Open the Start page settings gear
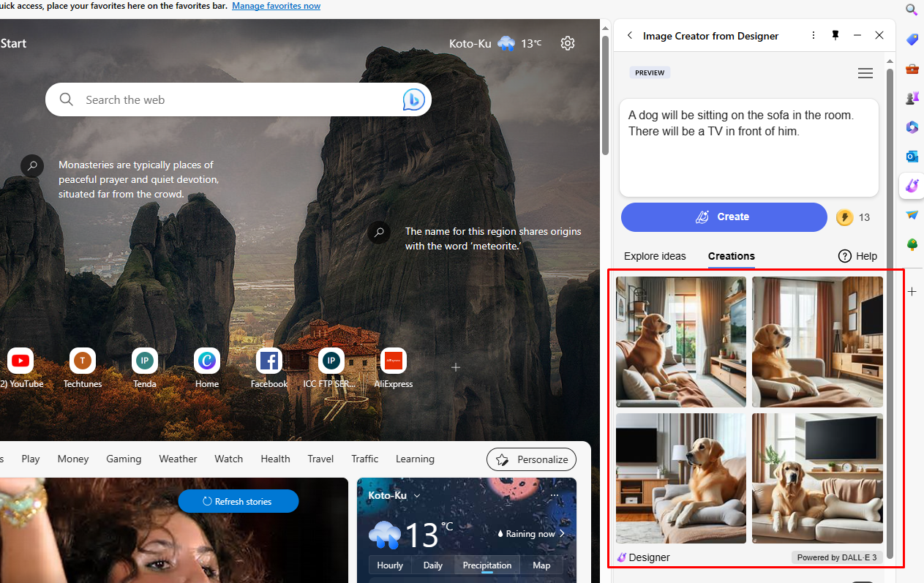This screenshot has width=924, height=583. 568,43
